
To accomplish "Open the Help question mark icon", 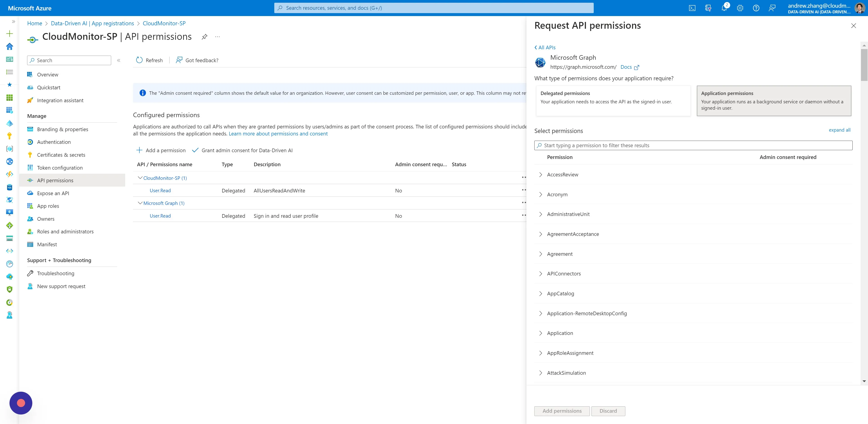I will click(756, 8).
